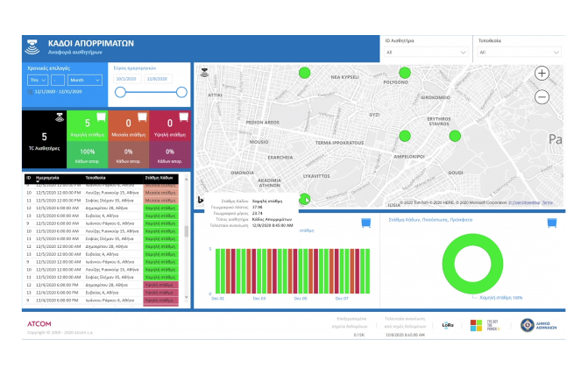This screenshot has width=588, height=368.
Task: Zoom out on the map
Action: (x=542, y=97)
